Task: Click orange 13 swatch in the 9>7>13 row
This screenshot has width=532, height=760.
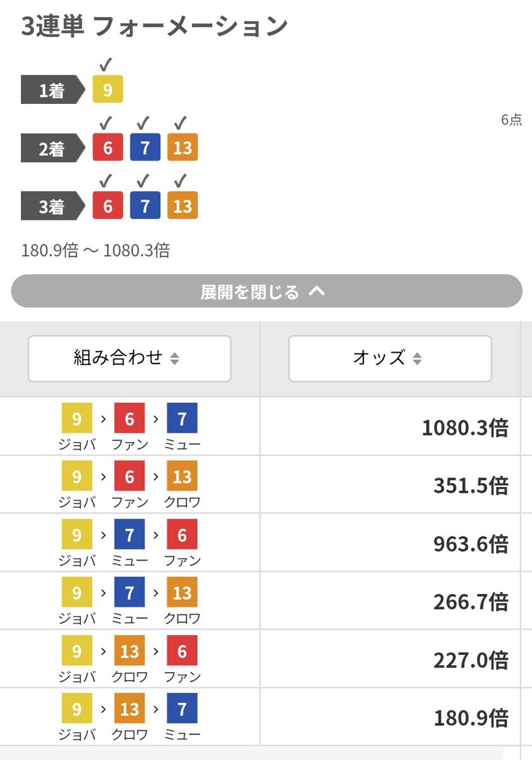Action: point(182,592)
